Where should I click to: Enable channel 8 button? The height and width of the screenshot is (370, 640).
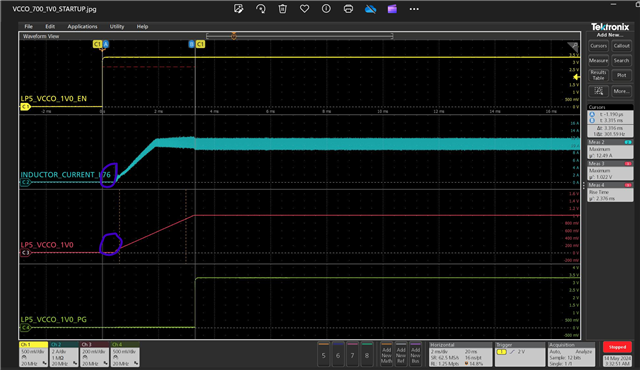[367, 354]
